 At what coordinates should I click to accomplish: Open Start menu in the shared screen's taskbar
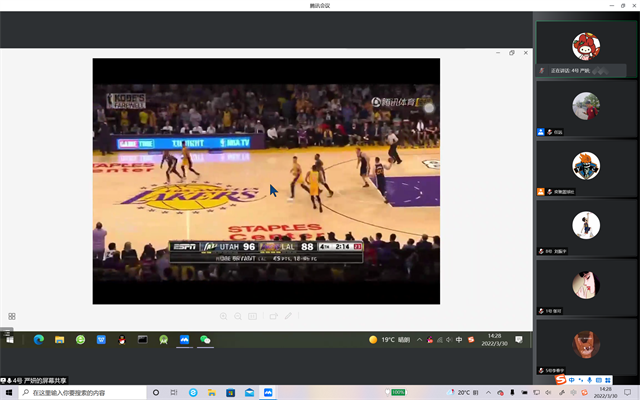[x=10, y=340]
